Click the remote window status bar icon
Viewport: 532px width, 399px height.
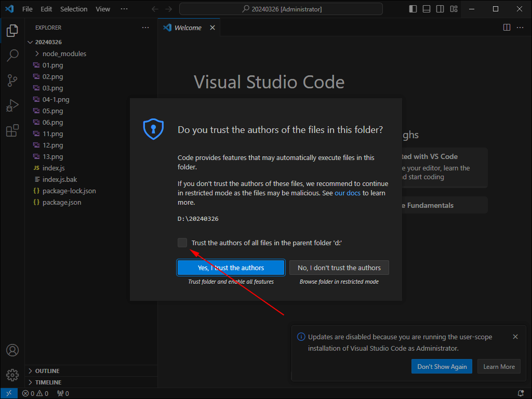coord(9,393)
